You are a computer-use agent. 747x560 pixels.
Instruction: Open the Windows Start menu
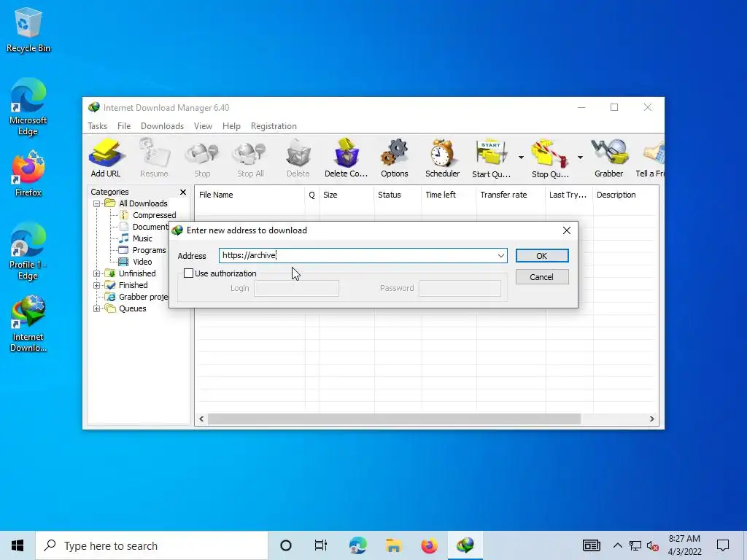point(18,545)
